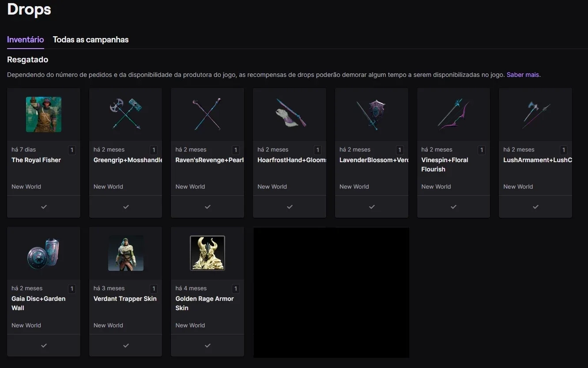Image resolution: width=588 pixels, height=368 pixels.
Task: Click the "há 3 meses" timestamp
Action: coord(109,288)
